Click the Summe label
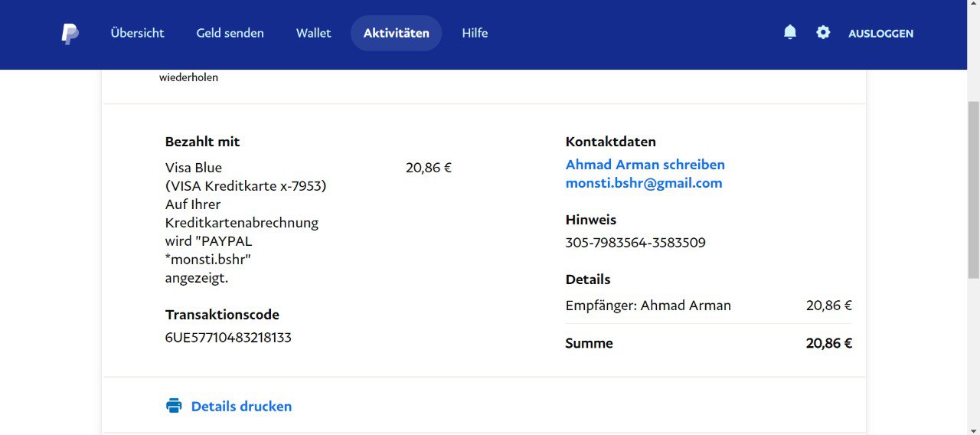The width and height of the screenshot is (980, 435). click(589, 343)
